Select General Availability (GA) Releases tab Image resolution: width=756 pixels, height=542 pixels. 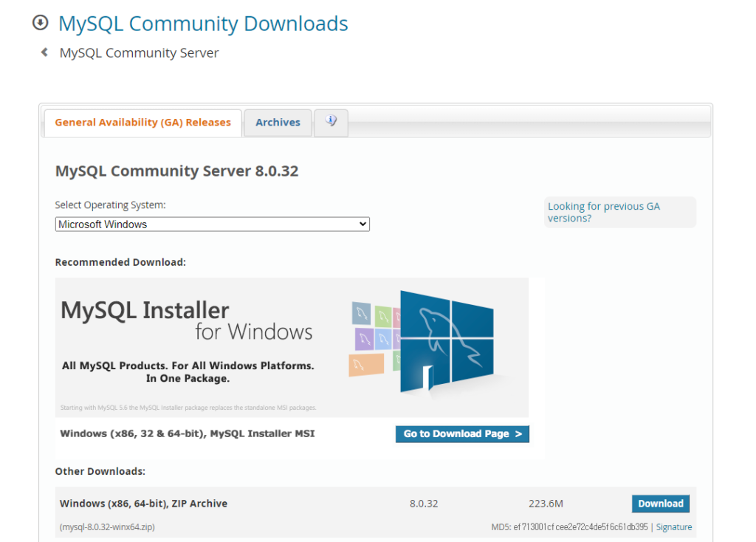[x=142, y=123]
